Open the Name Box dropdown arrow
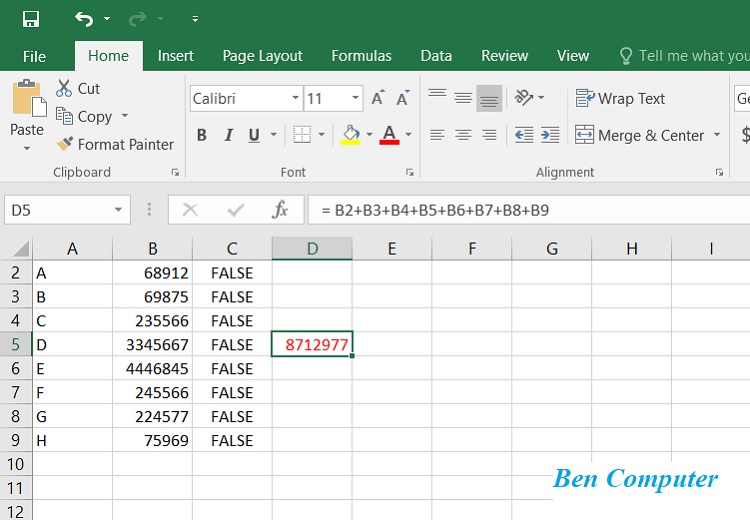Screen dimensions: 750x520 (x=118, y=210)
